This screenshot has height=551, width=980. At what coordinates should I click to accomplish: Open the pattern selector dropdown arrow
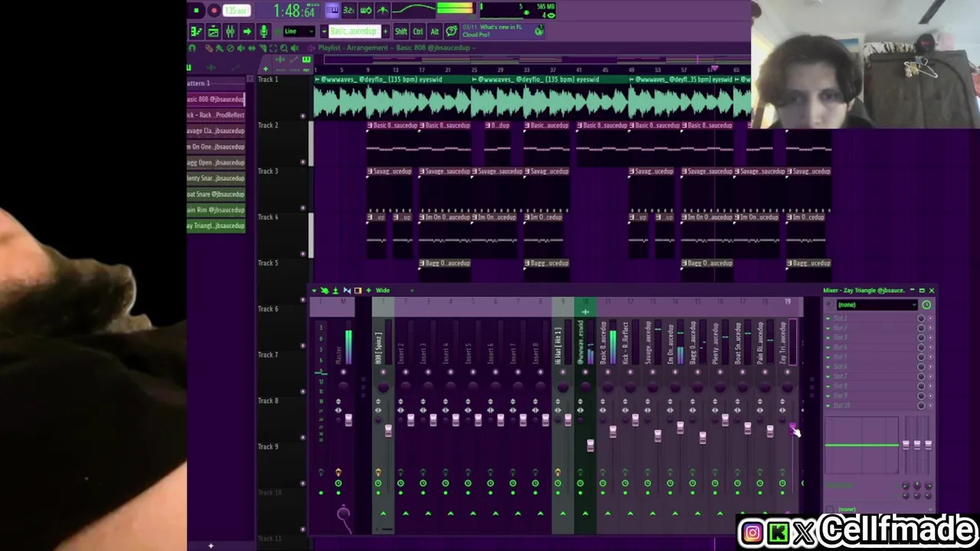tap(324, 31)
